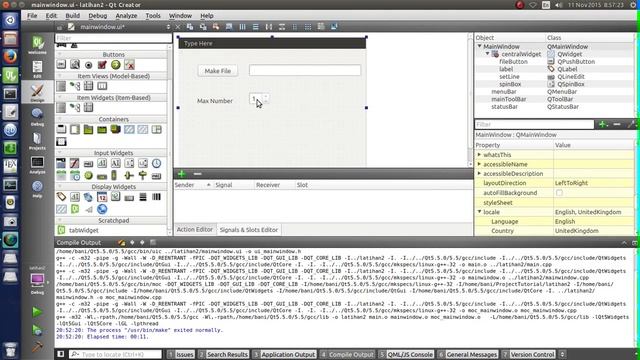Add dynamic property with green plus
The image size is (640, 360).
(x=603, y=124)
